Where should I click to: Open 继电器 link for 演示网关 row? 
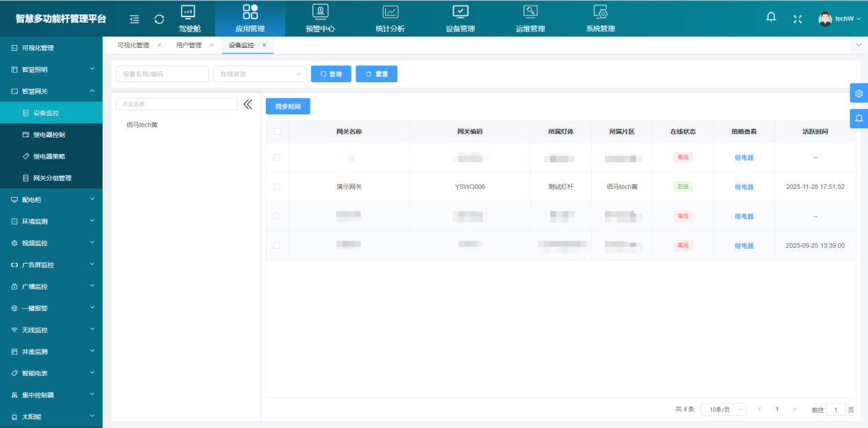click(743, 187)
